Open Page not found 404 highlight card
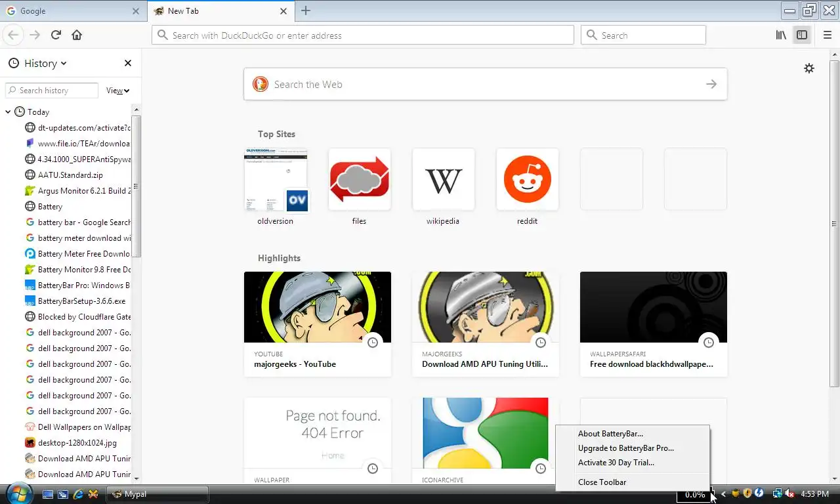Screen dimensions: 840x504 [318, 441]
